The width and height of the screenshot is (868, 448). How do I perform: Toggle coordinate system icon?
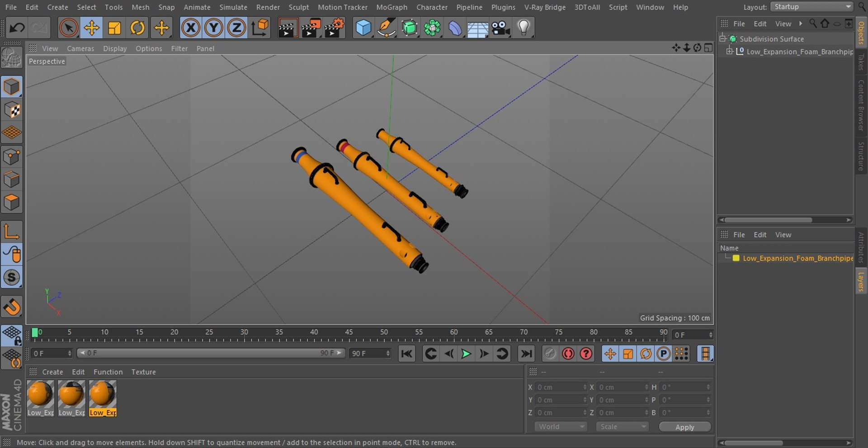click(x=260, y=28)
